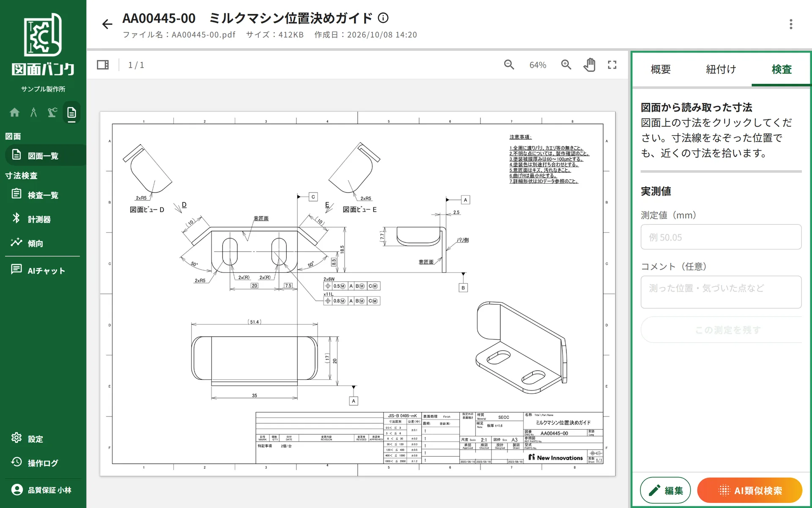Go back with the left arrow

(107, 24)
